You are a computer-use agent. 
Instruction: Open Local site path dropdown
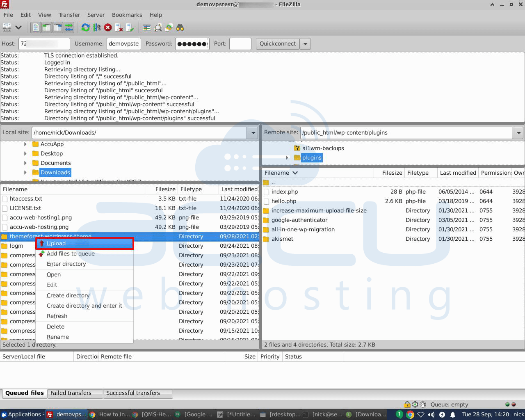[253, 132]
